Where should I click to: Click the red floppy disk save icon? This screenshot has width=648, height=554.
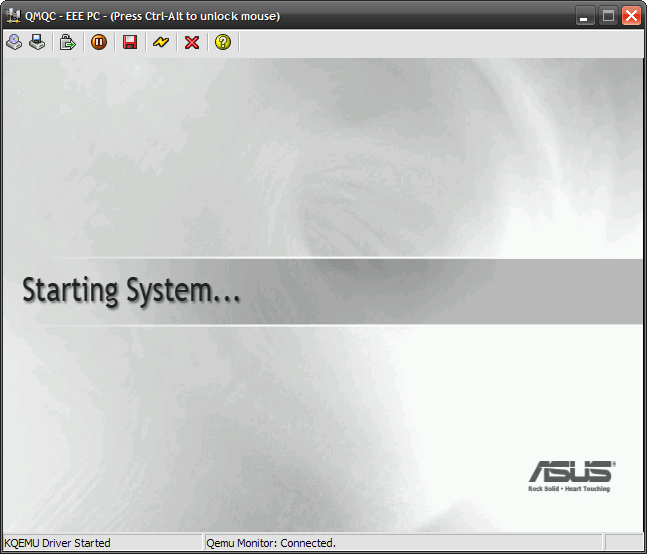[x=130, y=42]
